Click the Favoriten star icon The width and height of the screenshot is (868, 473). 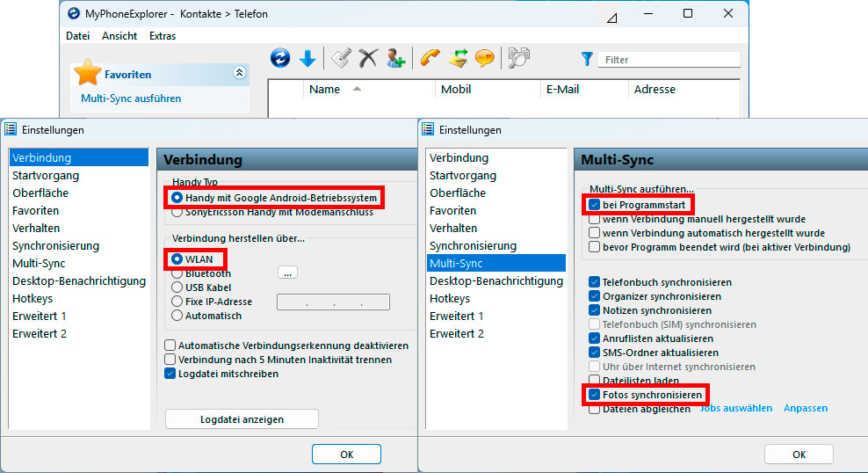click(88, 73)
